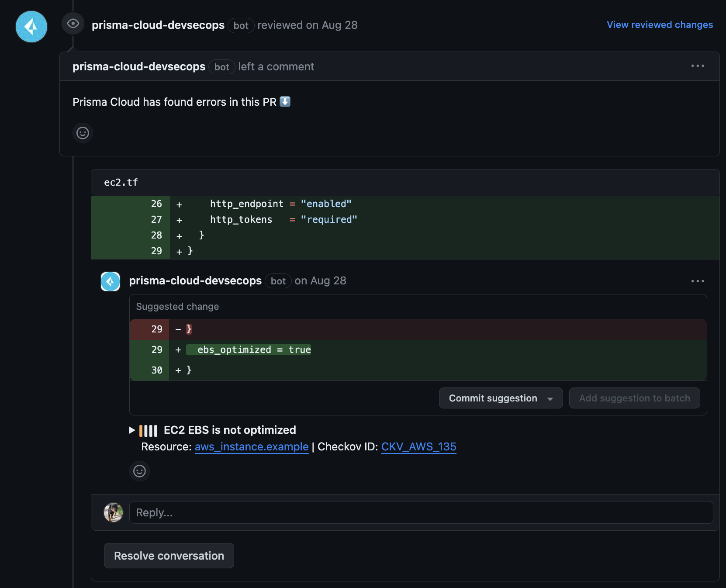Screen dimensions: 726x588
Task: Click prisma-cloud-devsecops name in left a comment header
Action: [139, 67]
